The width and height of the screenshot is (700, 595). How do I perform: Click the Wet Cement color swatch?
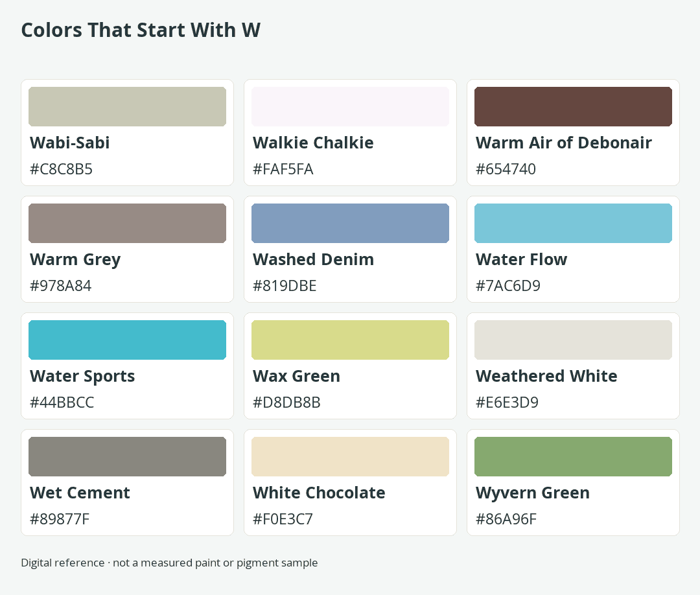[127, 457]
